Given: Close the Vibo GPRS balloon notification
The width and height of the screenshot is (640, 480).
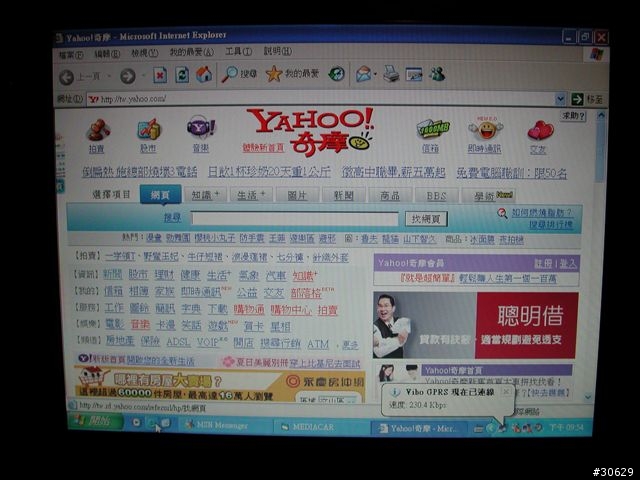Looking at the screenshot, I should pos(506,391).
